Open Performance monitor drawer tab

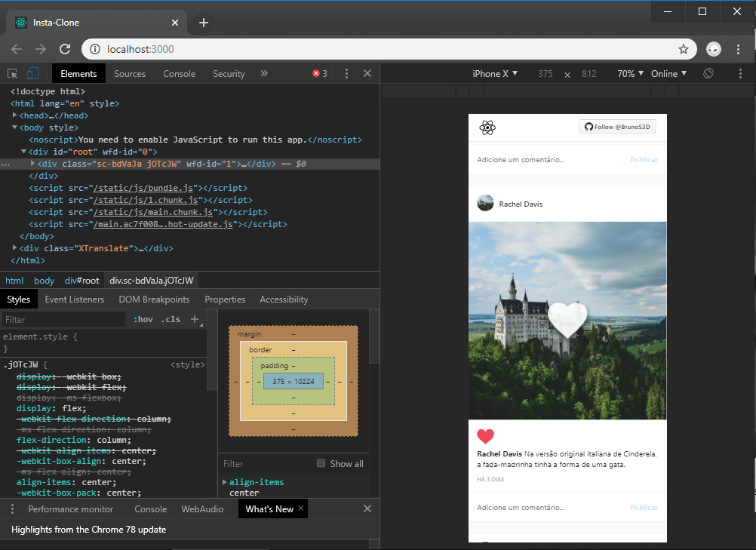(70, 509)
